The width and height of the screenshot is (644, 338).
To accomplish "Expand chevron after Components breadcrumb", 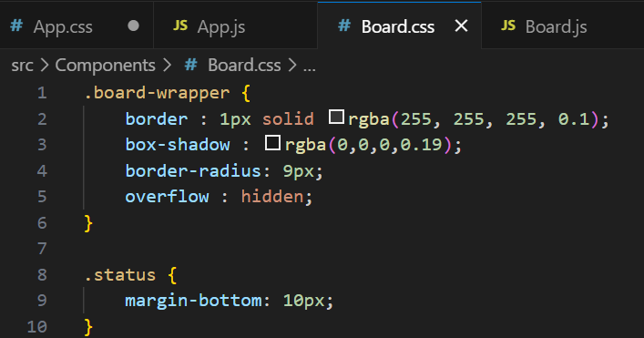I will tap(168, 66).
